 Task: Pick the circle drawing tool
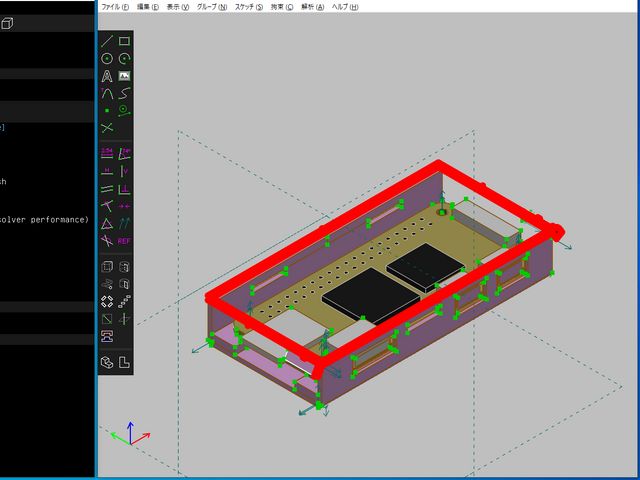pyautogui.click(x=107, y=59)
